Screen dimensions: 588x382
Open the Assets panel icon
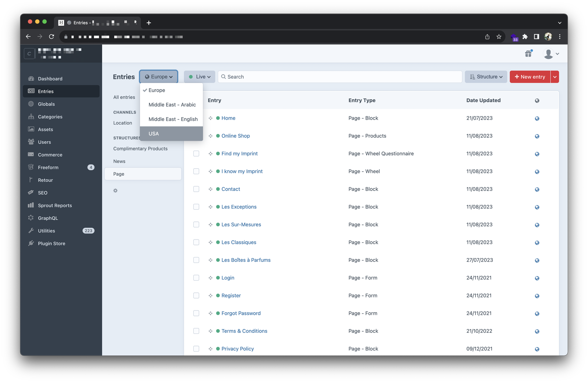[x=31, y=129]
